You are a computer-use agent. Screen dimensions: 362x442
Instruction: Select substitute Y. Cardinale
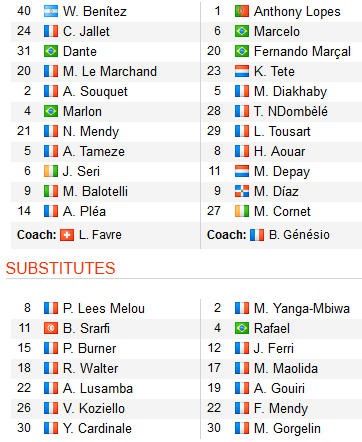(97, 428)
